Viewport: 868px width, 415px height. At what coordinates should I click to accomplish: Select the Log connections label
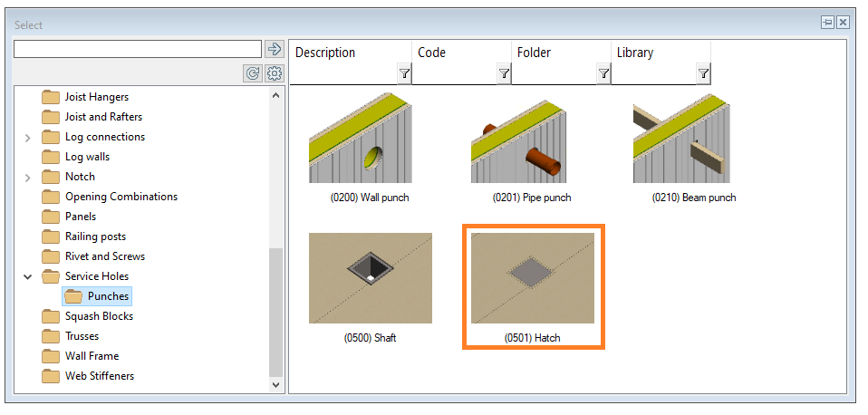[x=104, y=137]
